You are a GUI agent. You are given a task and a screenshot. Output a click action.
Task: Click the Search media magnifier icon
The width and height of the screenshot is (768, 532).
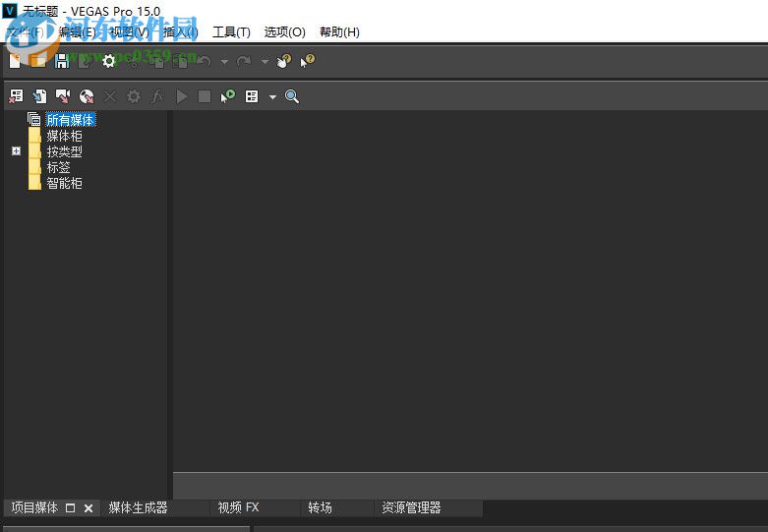[x=292, y=96]
